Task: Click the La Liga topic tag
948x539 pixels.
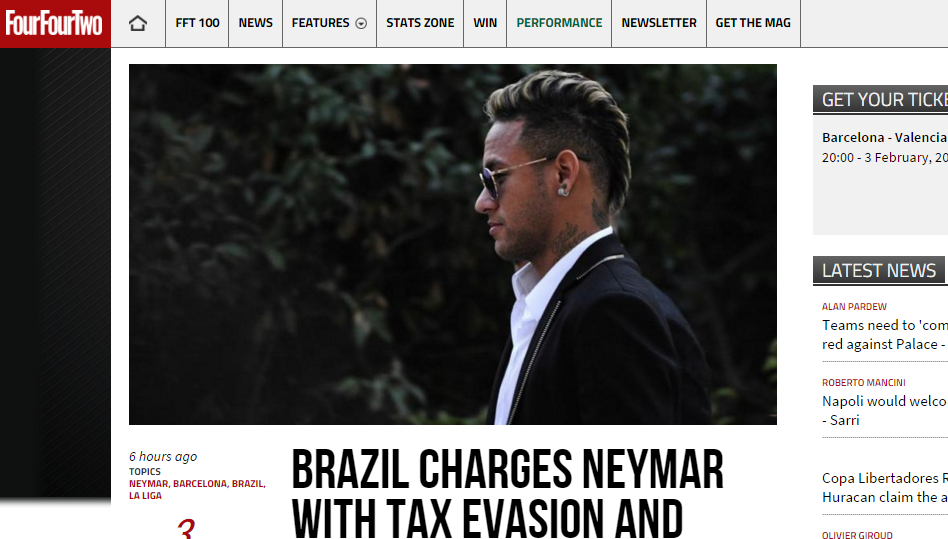Action: [145, 495]
